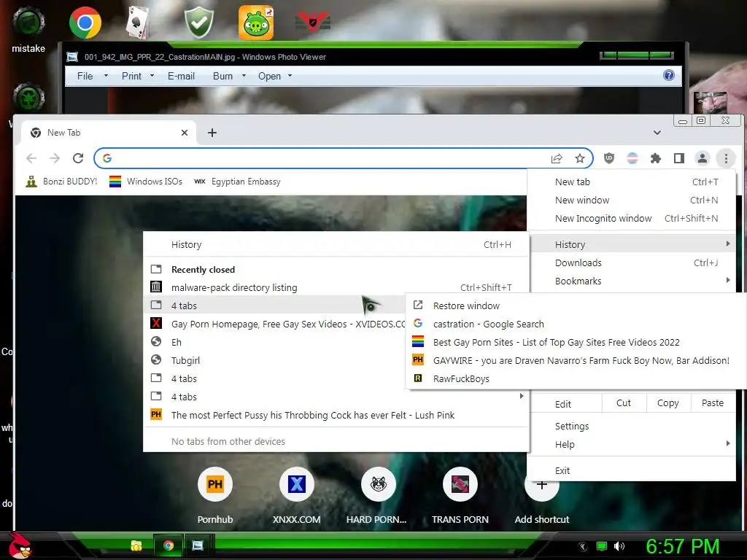The image size is (747, 560).
Task: Select 'New tab' in Chrome menu
Action: [632, 182]
